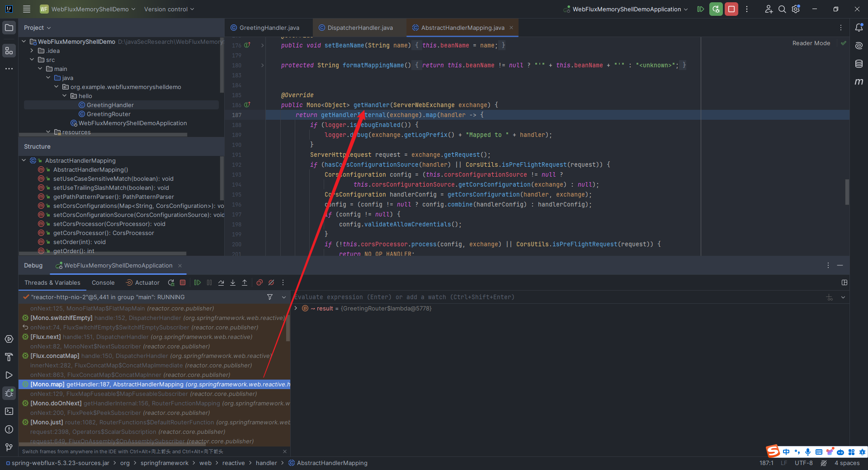
Task: Select the Actuator debug tab
Action: tap(142, 283)
